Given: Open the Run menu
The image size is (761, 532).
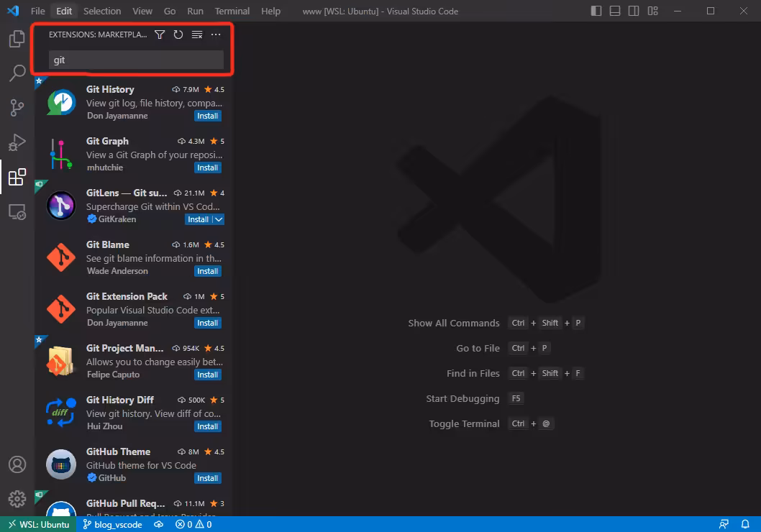Looking at the screenshot, I should (195, 11).
